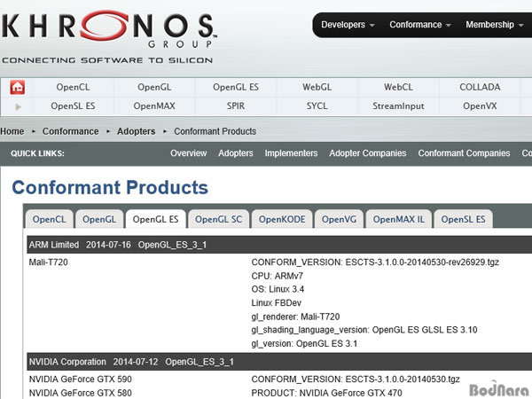Click the ESCTS-3.1.0.0-20140530.tgz conform version line
This screenshot has width=532, height=399.
356,379
